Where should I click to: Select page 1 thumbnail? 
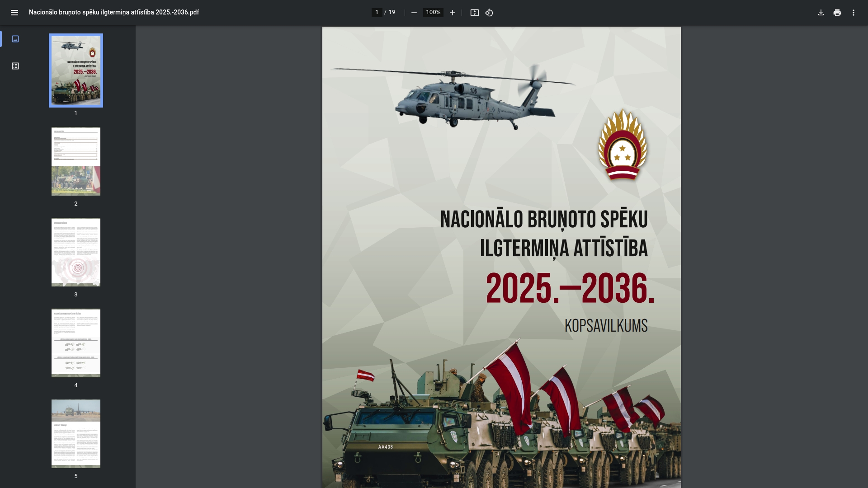point(76,70)
